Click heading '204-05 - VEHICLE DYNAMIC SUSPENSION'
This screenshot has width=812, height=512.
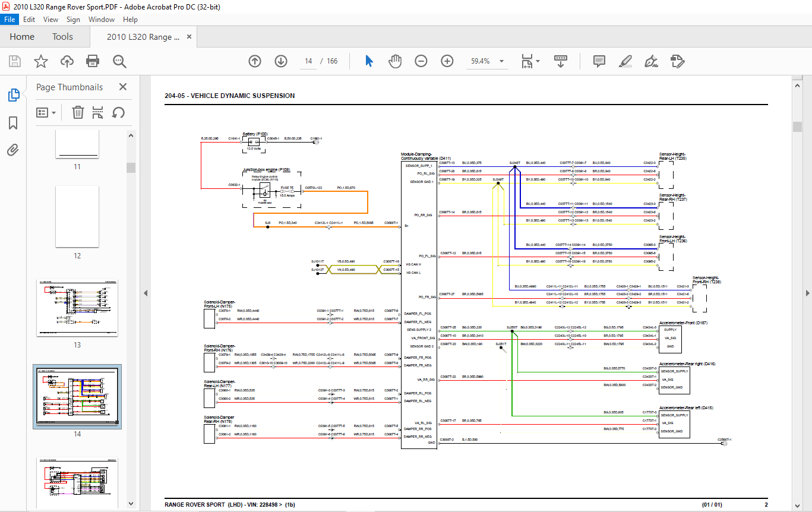point(229,96)
